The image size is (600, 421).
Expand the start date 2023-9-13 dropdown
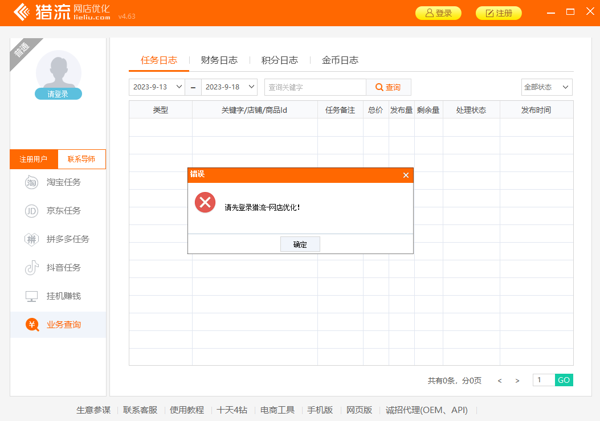click(x=179, y=87)
